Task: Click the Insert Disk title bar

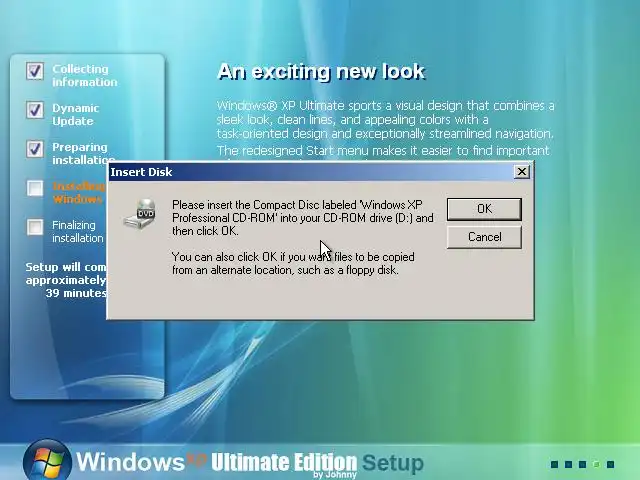Action: 320,172
